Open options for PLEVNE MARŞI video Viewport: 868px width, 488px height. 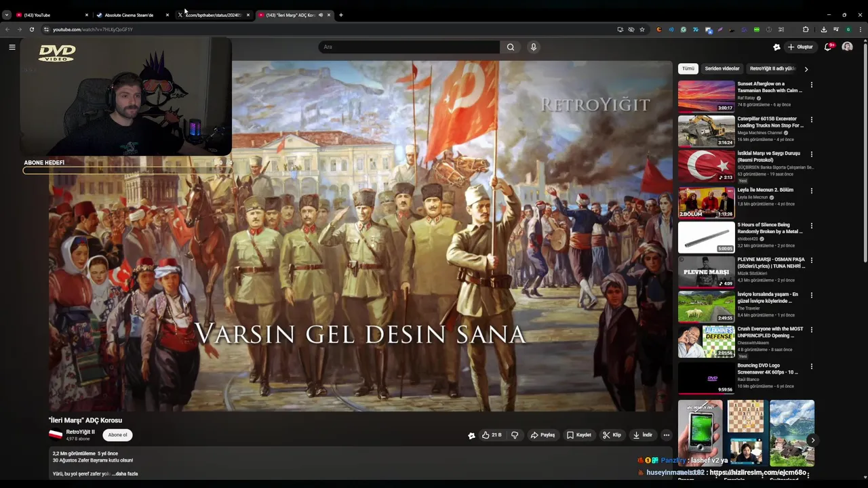(x=811, y=260)
